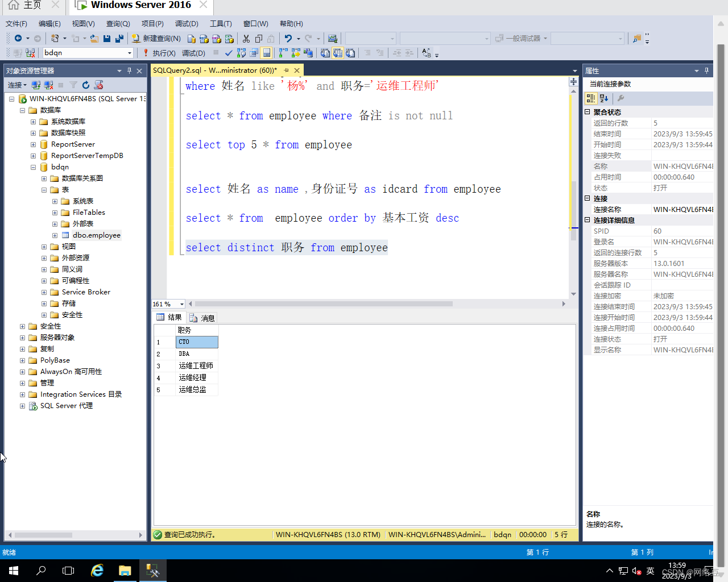Collapse the bdqn database node
Image resolution: width=728 pixels, height=582 pixels.
tap(33, 167)
